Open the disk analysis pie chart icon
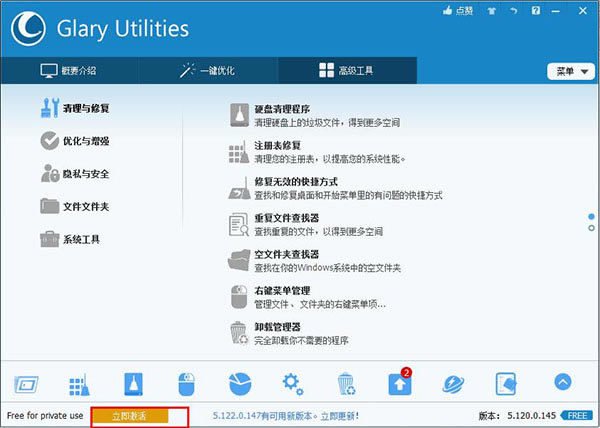This screenshot has width=600, height=428. (x=240, y=382)
